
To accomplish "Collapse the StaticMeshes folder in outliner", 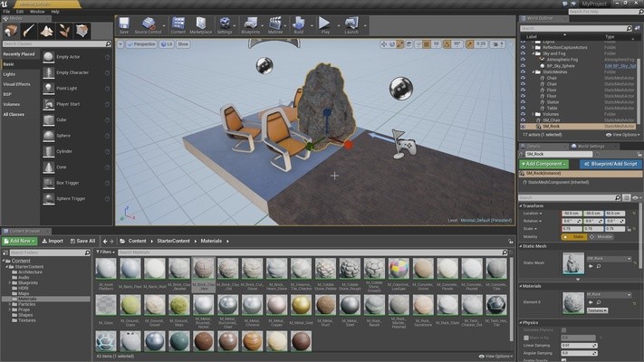I will [533, 71].
